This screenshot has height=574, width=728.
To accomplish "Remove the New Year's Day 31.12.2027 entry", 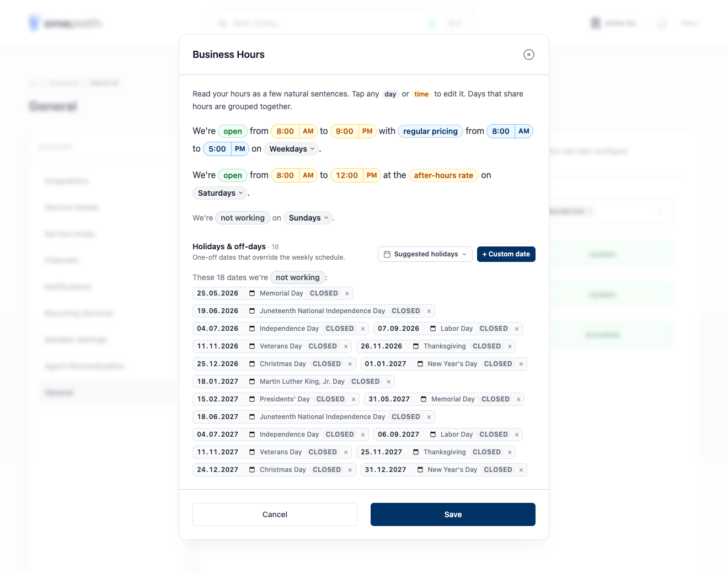I will [521, 470].
